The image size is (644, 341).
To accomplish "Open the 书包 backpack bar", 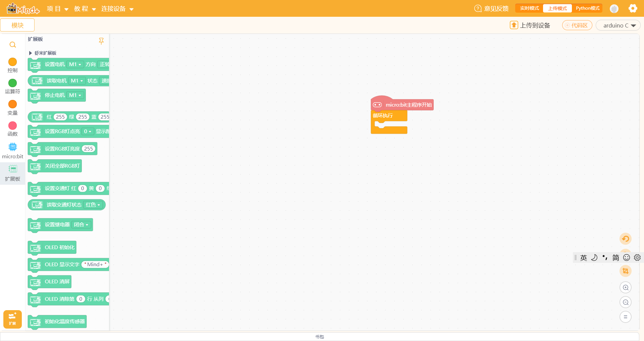I will (x=320, y=337).
